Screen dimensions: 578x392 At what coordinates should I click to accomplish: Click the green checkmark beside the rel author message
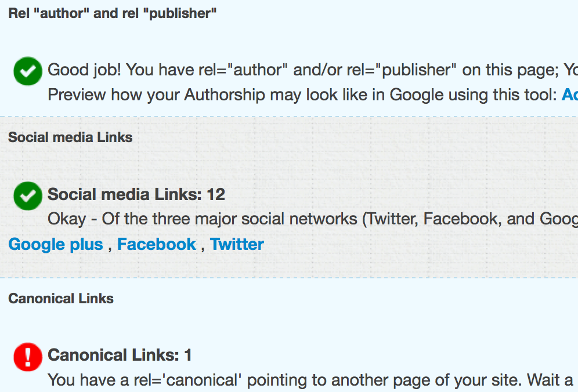click(28, 71)
